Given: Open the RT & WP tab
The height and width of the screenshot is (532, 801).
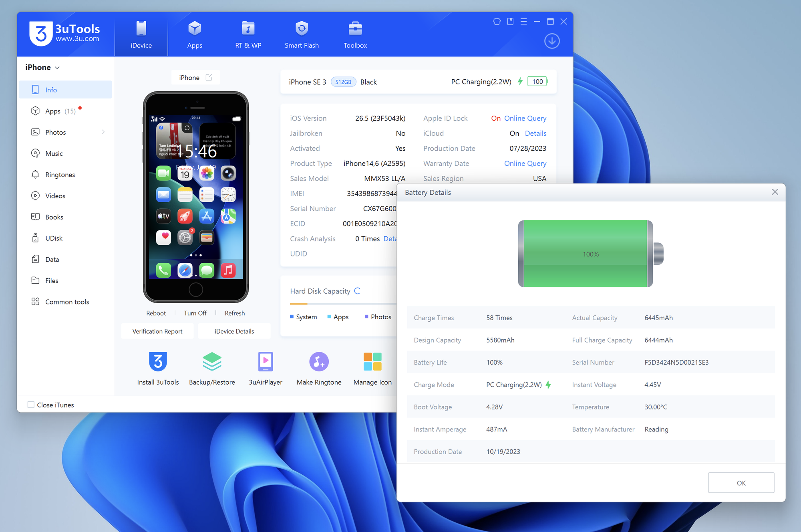Looking at the screenshot, I should [248, 35].
